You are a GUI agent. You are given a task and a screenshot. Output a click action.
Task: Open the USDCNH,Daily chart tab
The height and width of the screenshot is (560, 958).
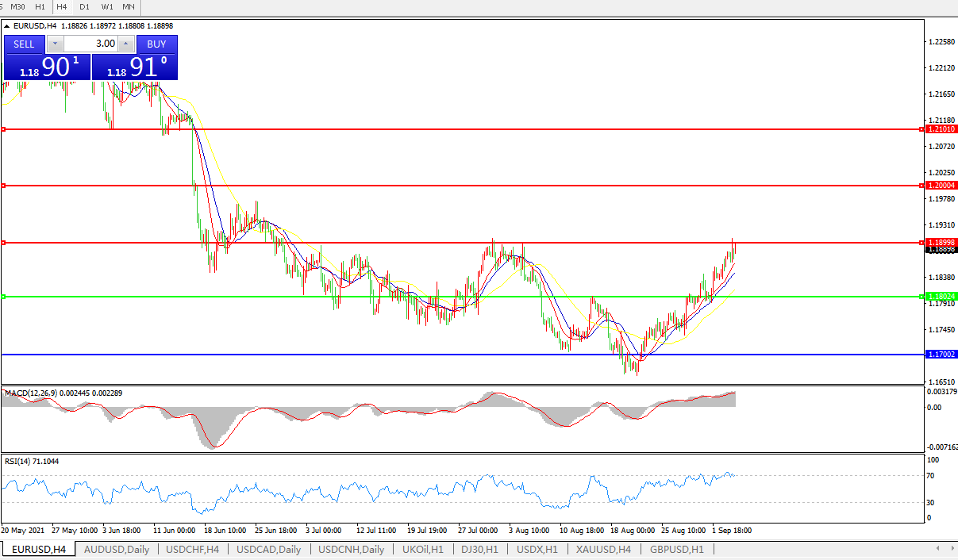click(351, 549)
